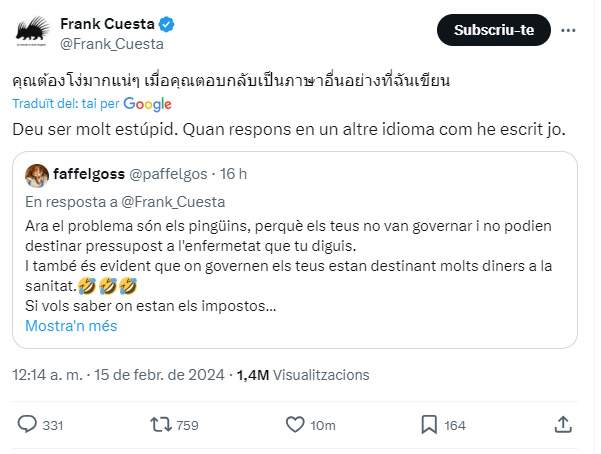
Task: Click the blue verified badge
Action: [x=166, y=24]
